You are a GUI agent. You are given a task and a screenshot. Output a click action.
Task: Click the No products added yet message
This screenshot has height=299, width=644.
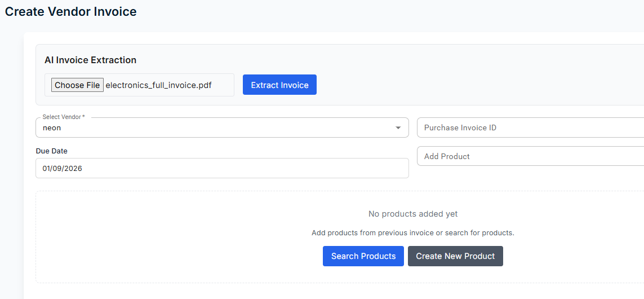(412, 214)
